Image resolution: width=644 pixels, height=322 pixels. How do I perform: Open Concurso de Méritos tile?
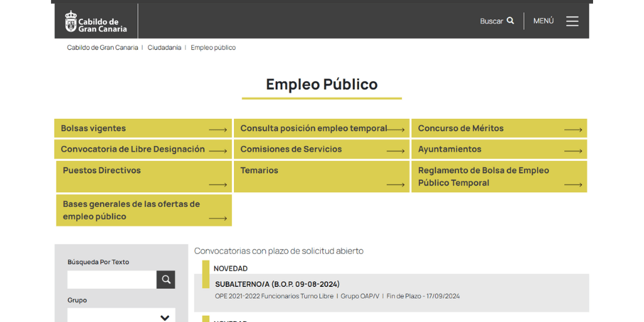point(499,128)
